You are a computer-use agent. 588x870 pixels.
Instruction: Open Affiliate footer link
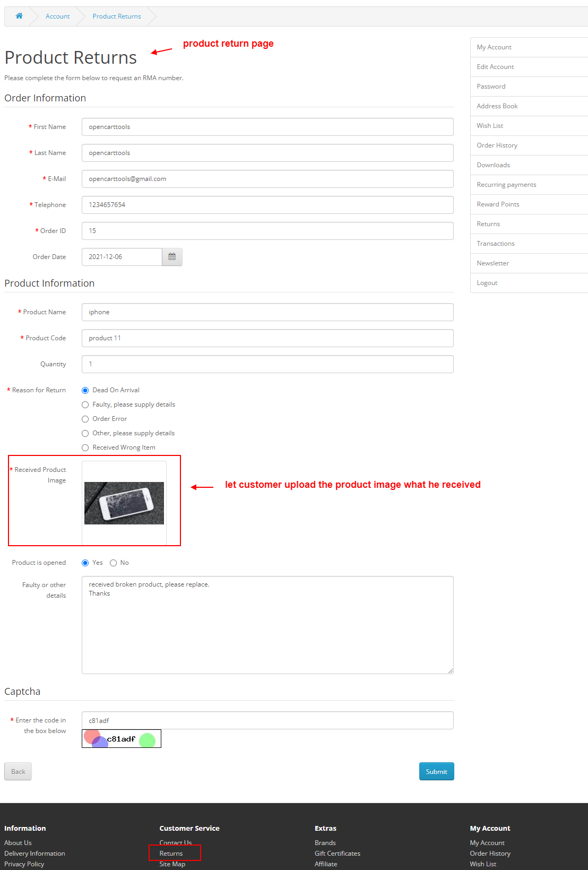tap(326, 864)
